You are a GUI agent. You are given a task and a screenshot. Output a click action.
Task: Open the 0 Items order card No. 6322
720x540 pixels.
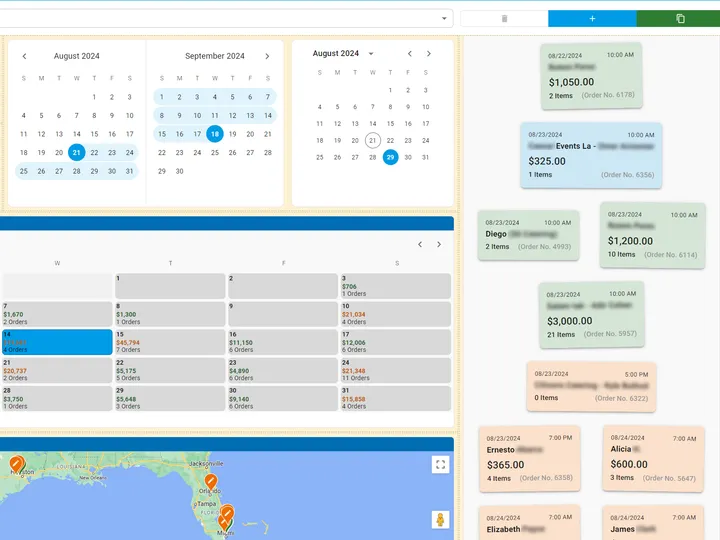click(591, 386)
